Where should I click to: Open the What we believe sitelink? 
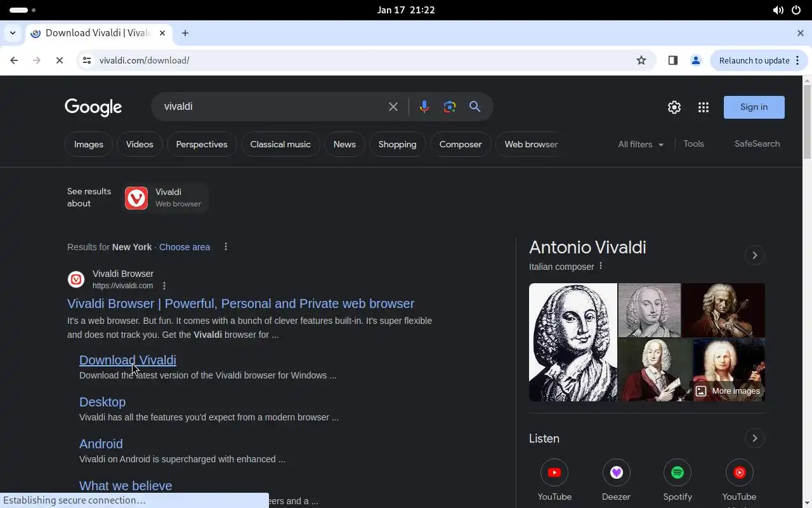click(126, 486)
